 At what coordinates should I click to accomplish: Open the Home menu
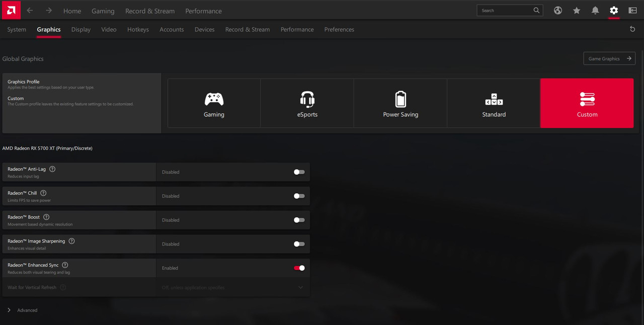[72, 11]
